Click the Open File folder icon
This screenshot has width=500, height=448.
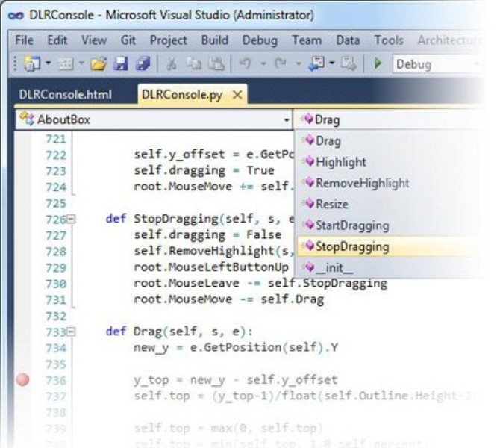click(99, 63)
